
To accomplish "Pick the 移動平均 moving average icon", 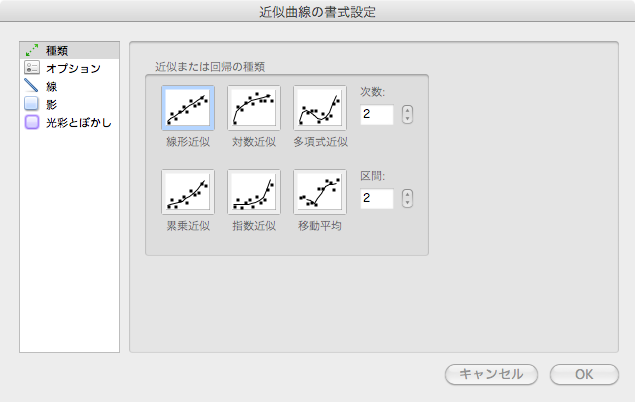I will click(x=320, y=192).
